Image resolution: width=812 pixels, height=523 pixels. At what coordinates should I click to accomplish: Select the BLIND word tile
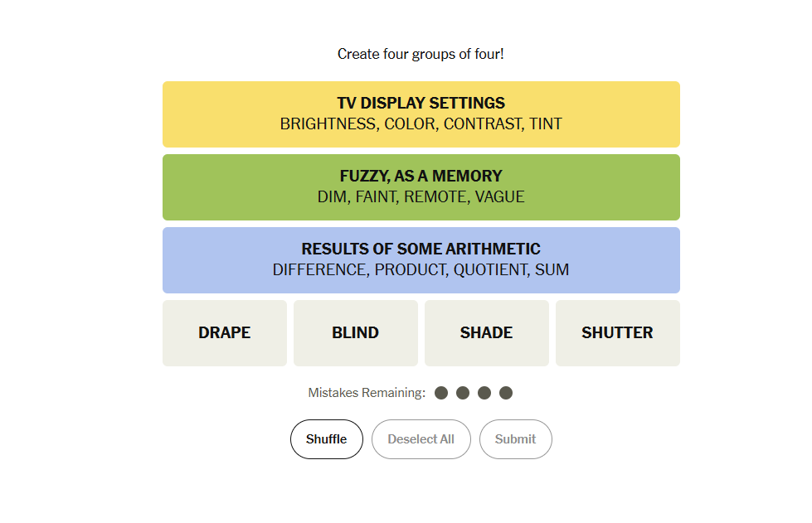(355, 332)
